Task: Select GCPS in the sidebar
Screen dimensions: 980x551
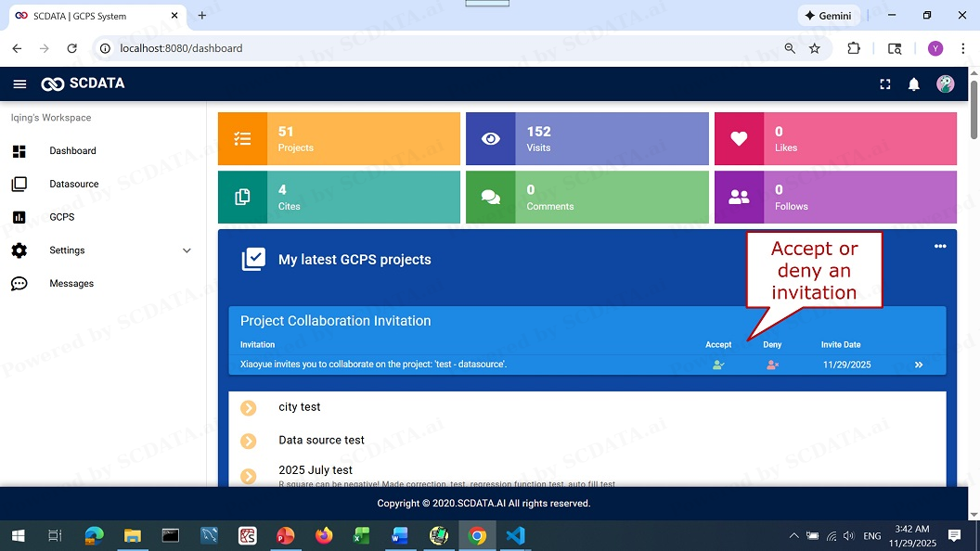Action: (61, 217)
